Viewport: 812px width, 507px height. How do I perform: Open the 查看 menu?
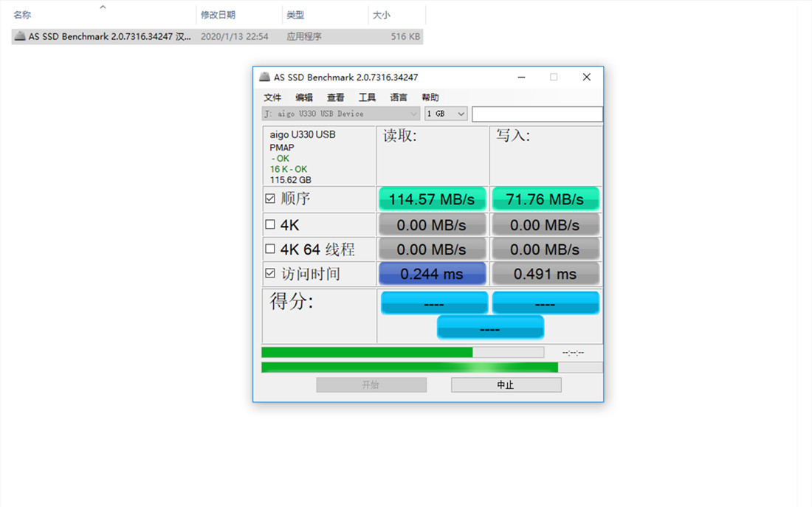click(x=336, y=97)
